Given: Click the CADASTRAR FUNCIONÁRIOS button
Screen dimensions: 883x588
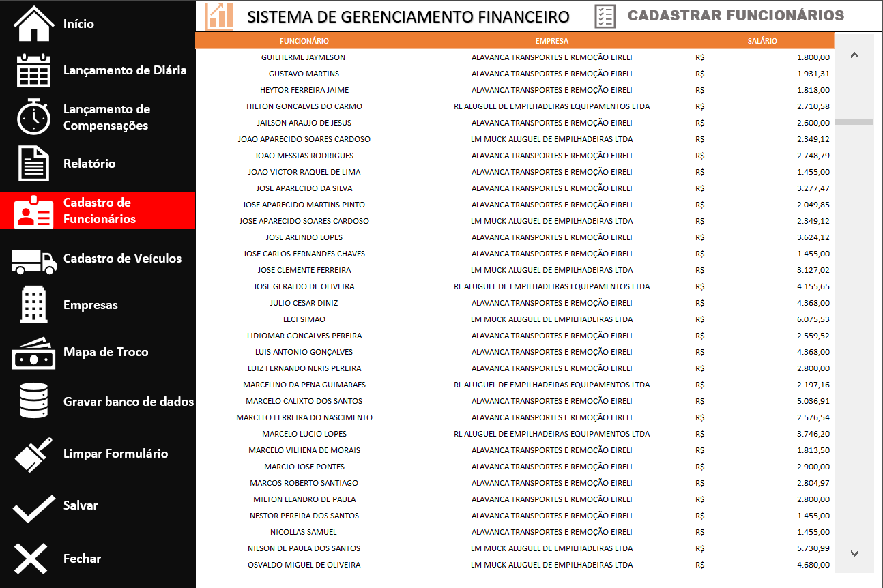Looking at the screenshot, I should tap(736, 16).
